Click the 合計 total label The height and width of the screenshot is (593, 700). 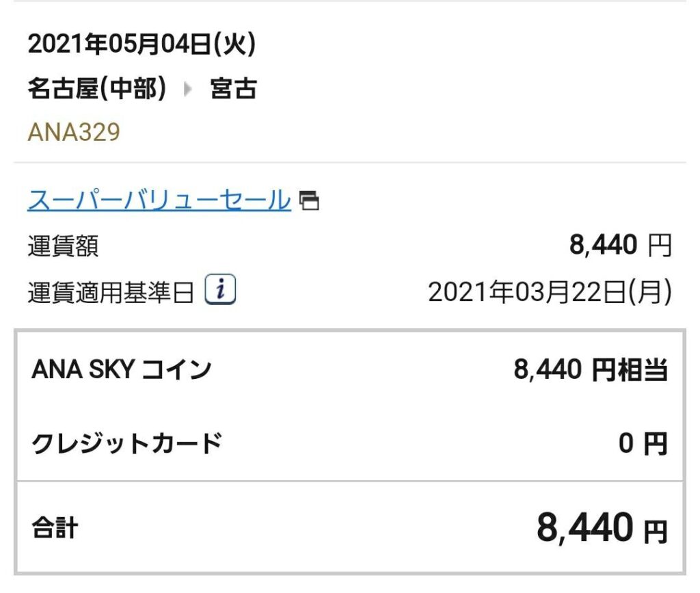[55, 528]
